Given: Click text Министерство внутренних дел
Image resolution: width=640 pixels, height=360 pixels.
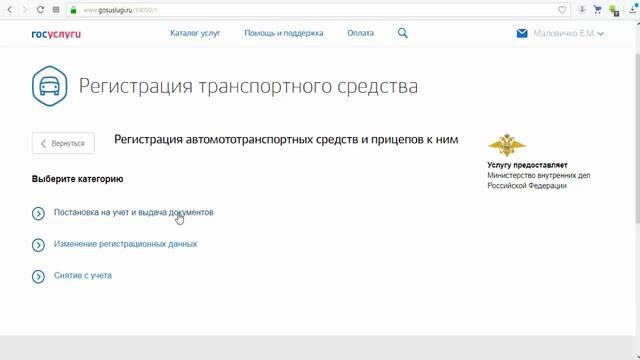Looking at the screenshot, I should click(539, 176).
